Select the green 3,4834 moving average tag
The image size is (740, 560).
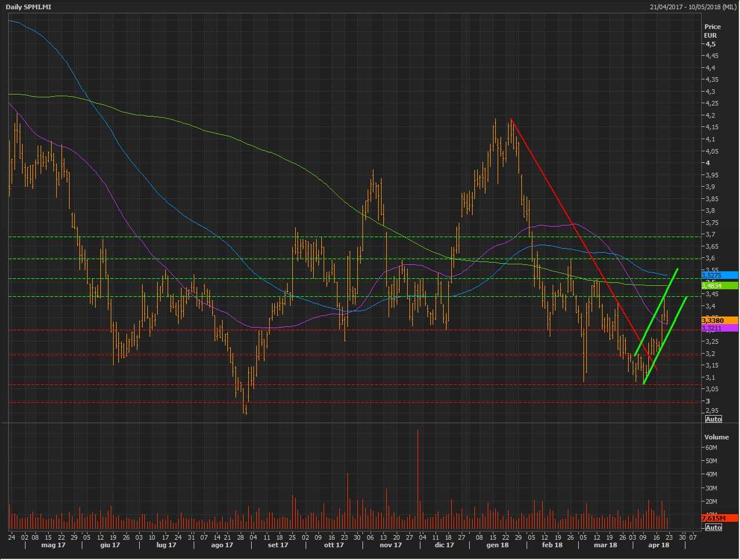[x=719, y=286]
